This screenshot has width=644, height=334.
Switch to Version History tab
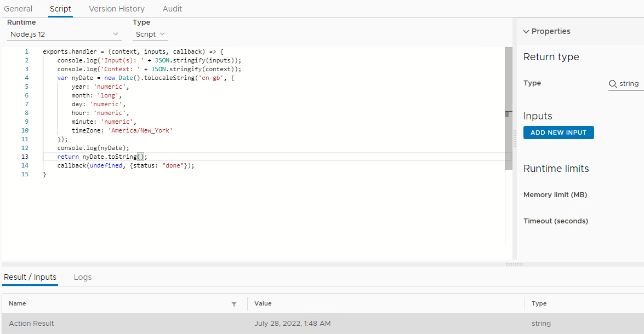coord(117,9)
